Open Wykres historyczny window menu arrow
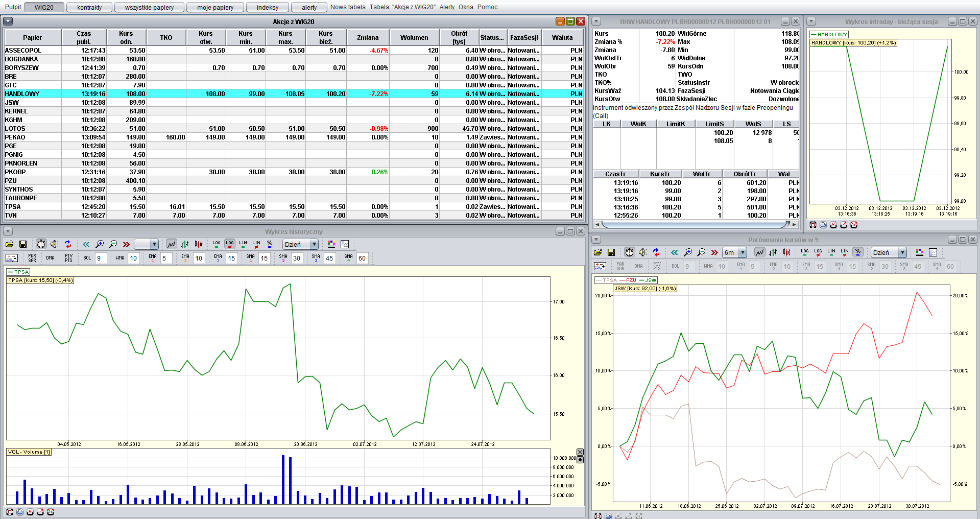This screenshot has height=519, width=980. click(8, 231)
